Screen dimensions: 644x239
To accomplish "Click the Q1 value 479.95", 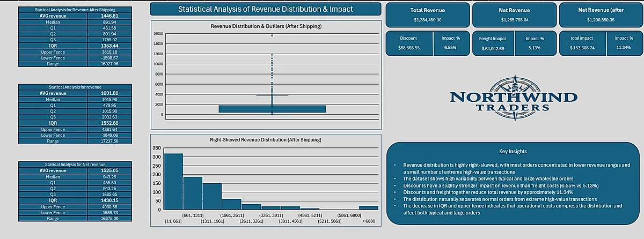I will 109,105.
